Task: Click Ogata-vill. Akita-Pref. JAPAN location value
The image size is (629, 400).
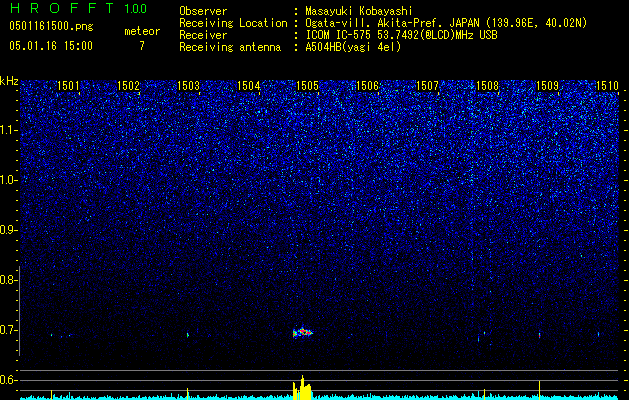Action: point(446,23)
